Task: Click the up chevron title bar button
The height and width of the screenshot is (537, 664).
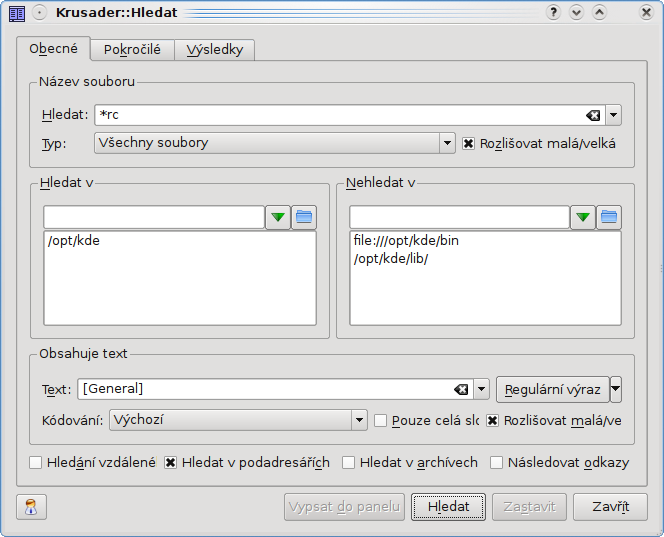Action: click(599, 12)
